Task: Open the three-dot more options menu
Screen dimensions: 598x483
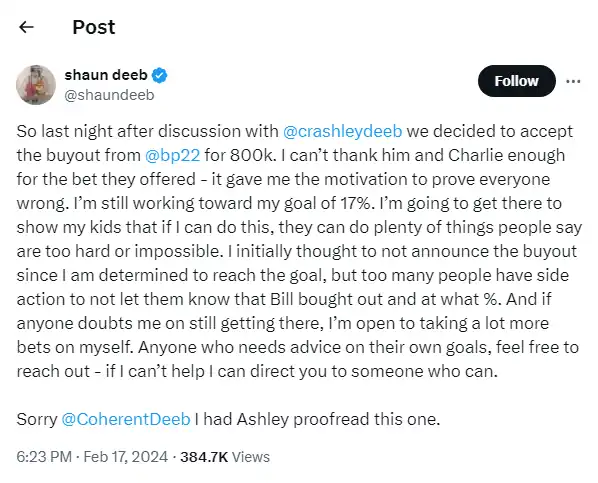Action: (x=573, y=81)
